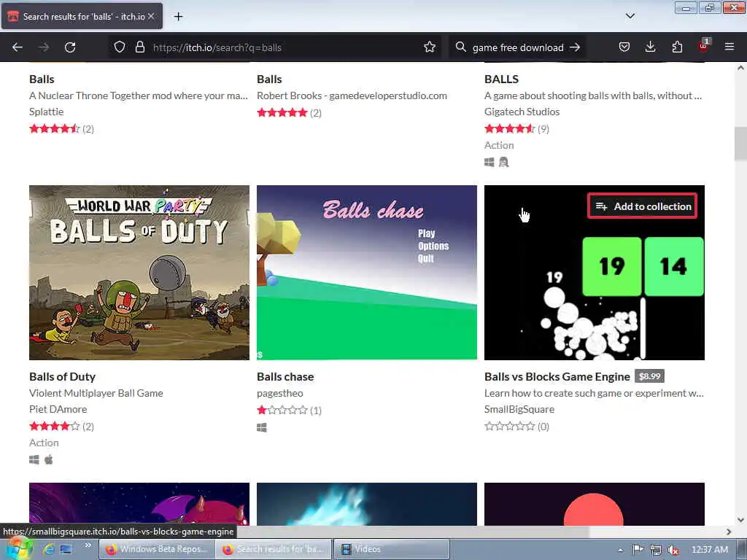Visit author SmallBigSquare's page
Screen dimensions: 747x560
519,409
